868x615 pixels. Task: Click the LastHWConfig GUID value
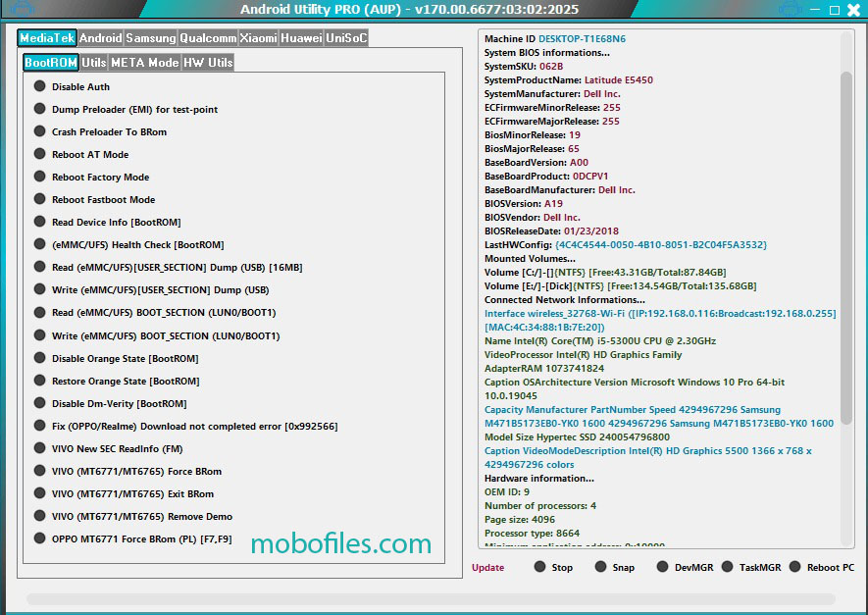tap(661, 244)
